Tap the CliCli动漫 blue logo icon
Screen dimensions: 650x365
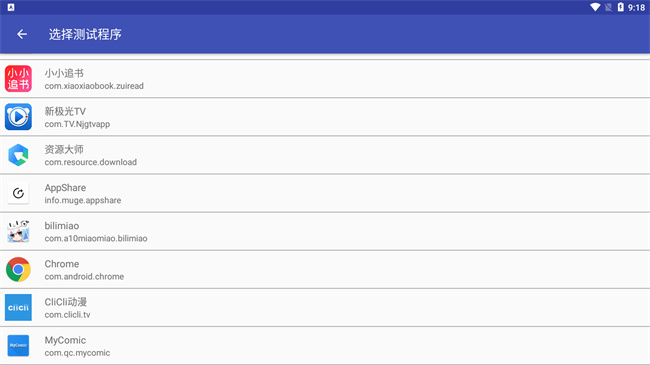point(18,307)
